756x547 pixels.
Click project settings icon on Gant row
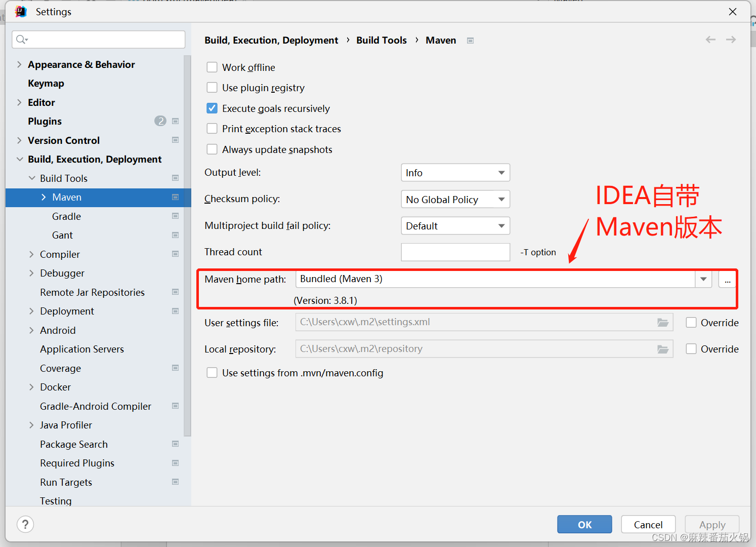176,235
